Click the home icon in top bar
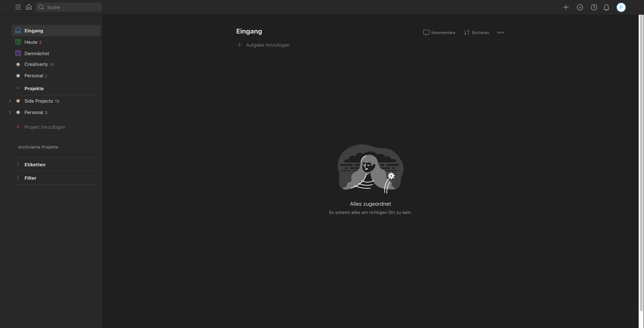This screenshot has height=328, width=644. tap(29, 7)
